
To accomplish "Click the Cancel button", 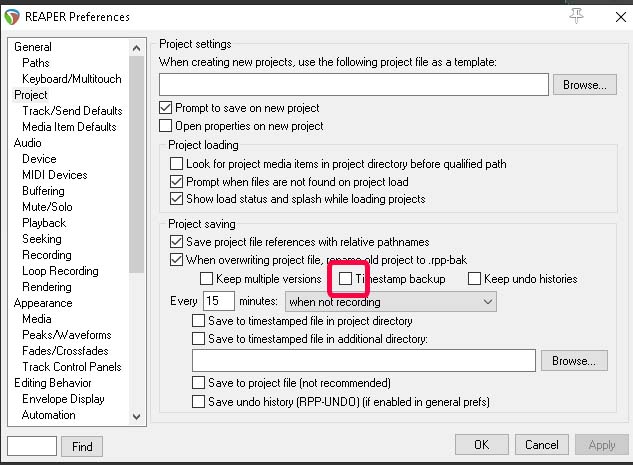I will coord(541,445).
